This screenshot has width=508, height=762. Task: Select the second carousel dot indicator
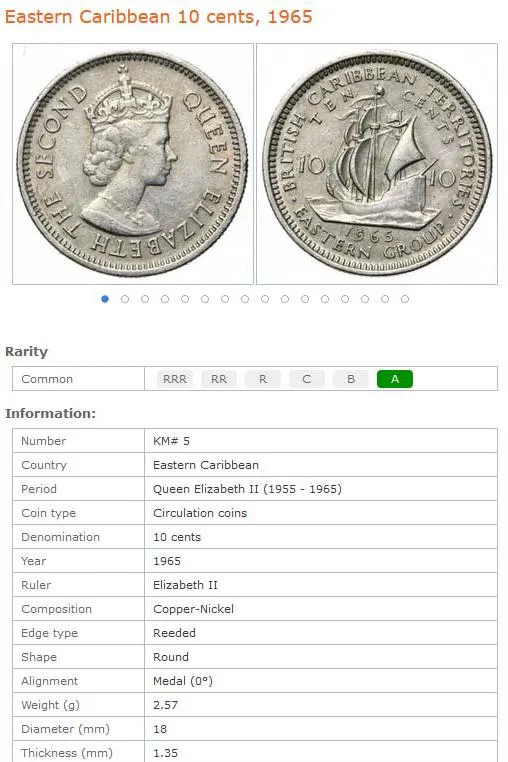point(125,299)
